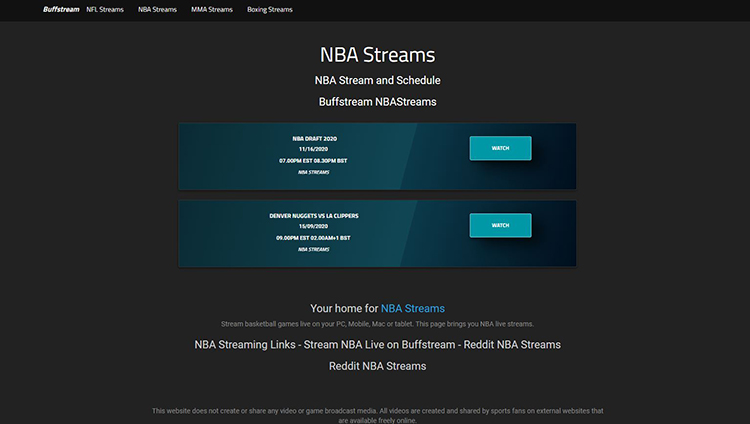Screen dimensions: 750x424
Task: Click the 07.00PM EST 08.30PM BST time
Action: (313, 161)
